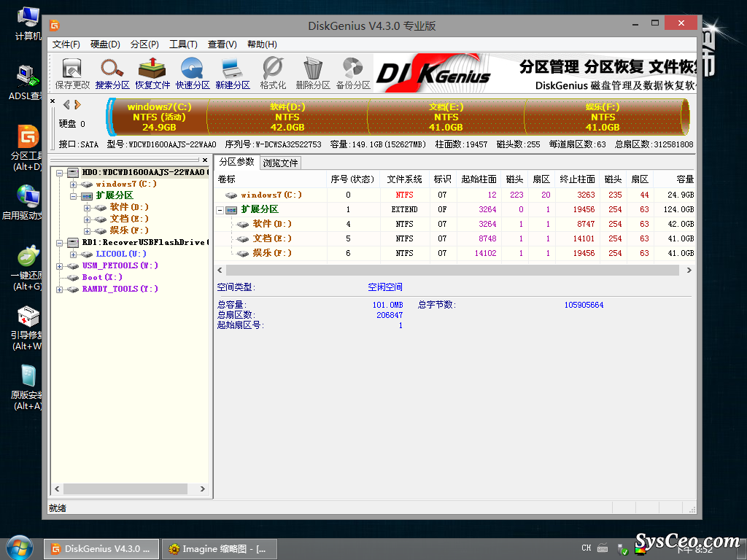
Task: Go to next disk arrow
Action: [x=77, y=104]
